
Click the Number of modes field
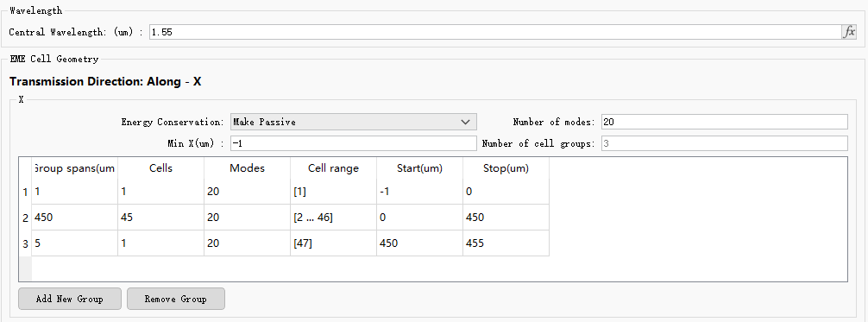tap(725, 122)
